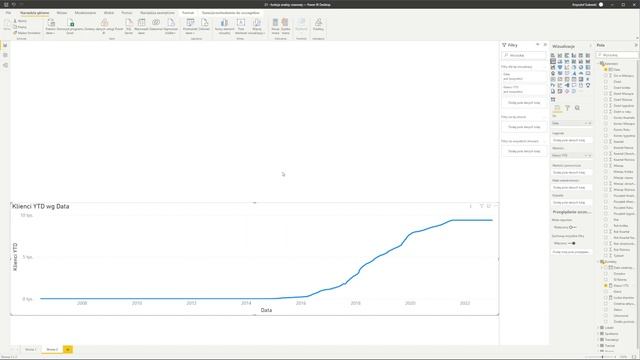Switch to the Modelowanie ribbon tab

(x=85, y=13)
